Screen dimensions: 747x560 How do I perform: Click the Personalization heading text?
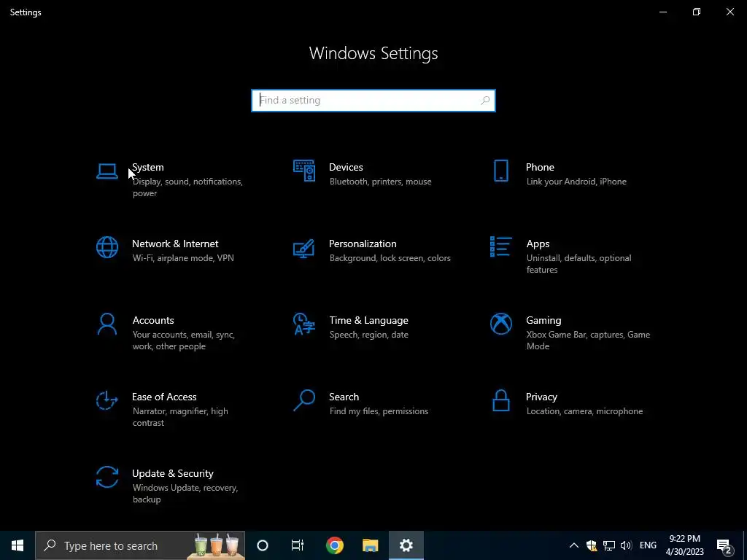click(363, 244)
